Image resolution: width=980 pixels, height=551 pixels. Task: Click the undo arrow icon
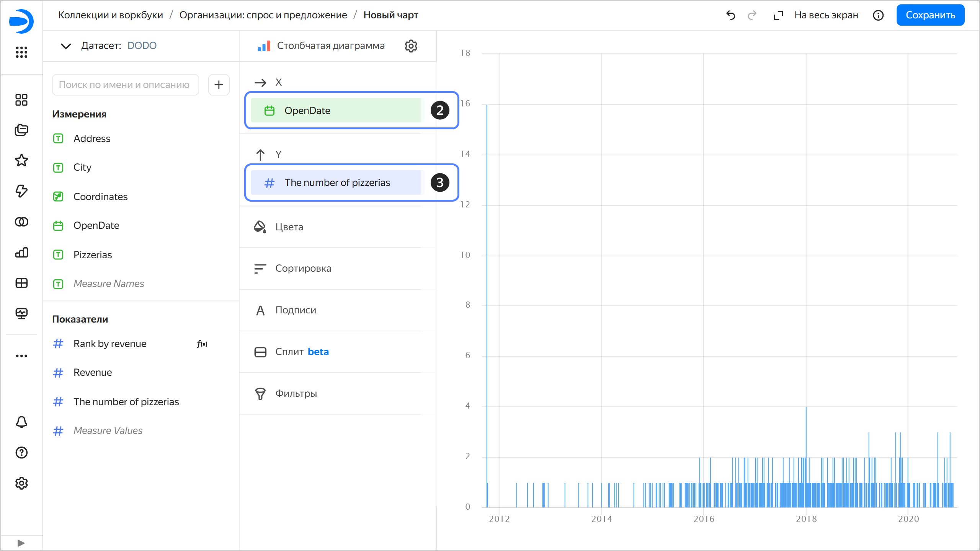(x=730, y=15)
